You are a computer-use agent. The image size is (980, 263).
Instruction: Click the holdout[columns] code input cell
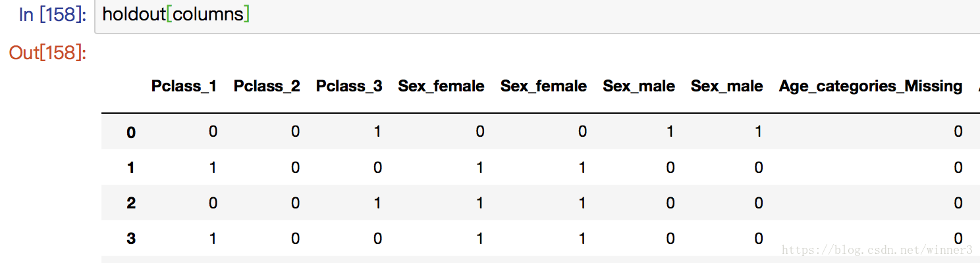point(537,14)
